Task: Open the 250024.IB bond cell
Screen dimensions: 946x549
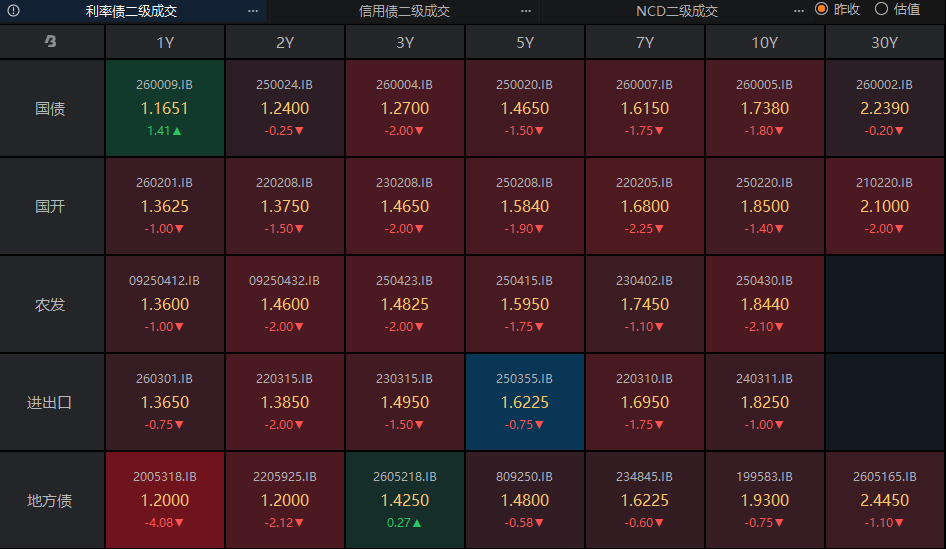Action: 285,108
